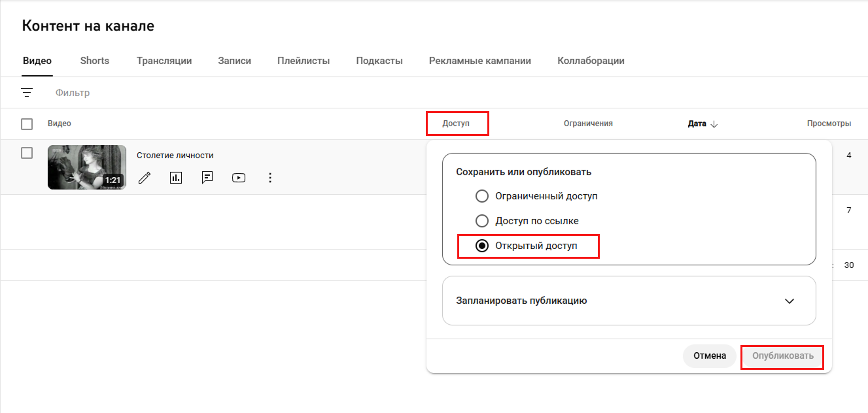868x413 pixels.
Task: Open the Столетие личности video thumbnail
Action: [x=87, y=167]
